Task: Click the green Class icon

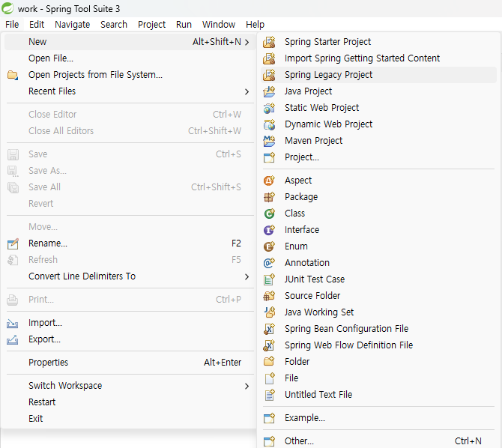Action: click(269, 214)
